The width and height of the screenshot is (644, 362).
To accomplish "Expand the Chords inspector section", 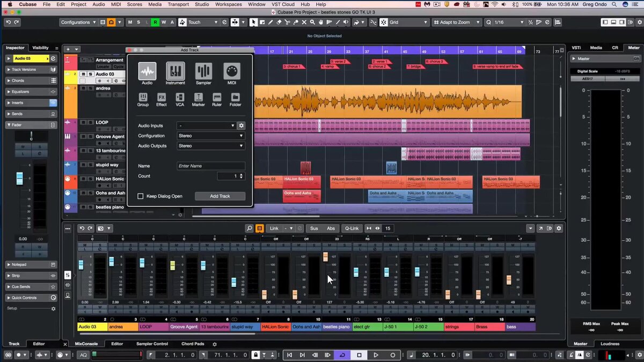I will [31, 80].
